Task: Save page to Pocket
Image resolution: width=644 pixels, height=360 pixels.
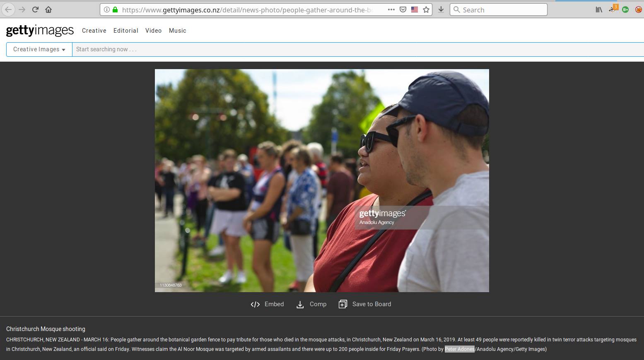Action: click(x=403, y=10)
